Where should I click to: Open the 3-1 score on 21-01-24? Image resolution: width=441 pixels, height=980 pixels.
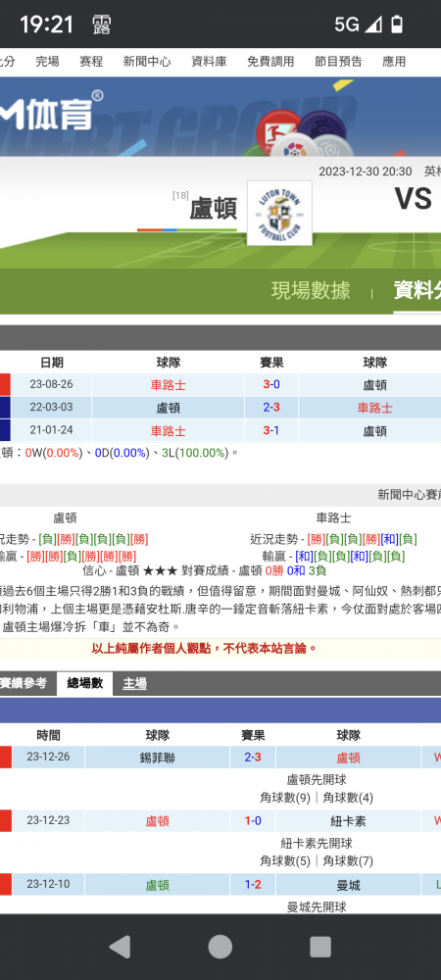click(271, 430)
